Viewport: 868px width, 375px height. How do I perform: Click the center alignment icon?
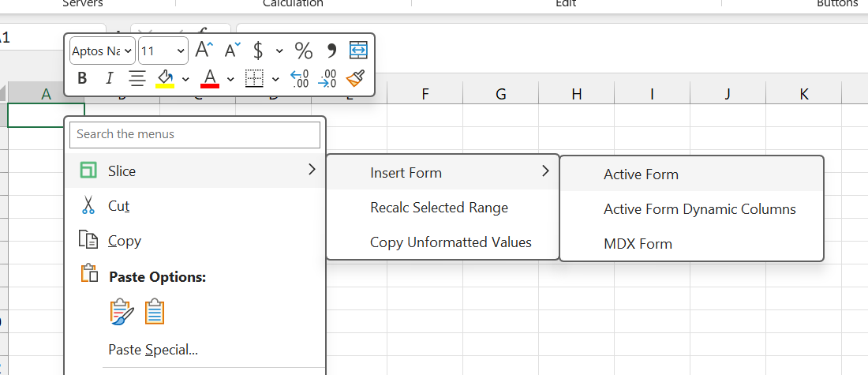[x=137, y=79]
